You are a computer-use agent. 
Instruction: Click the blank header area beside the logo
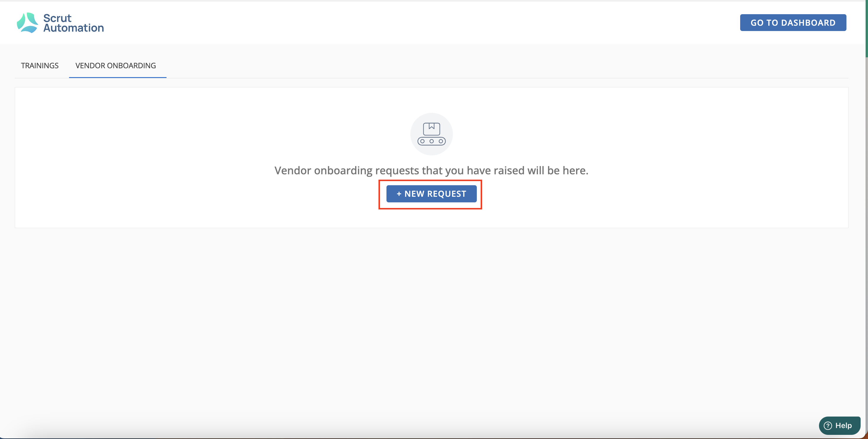pos(421,22)
